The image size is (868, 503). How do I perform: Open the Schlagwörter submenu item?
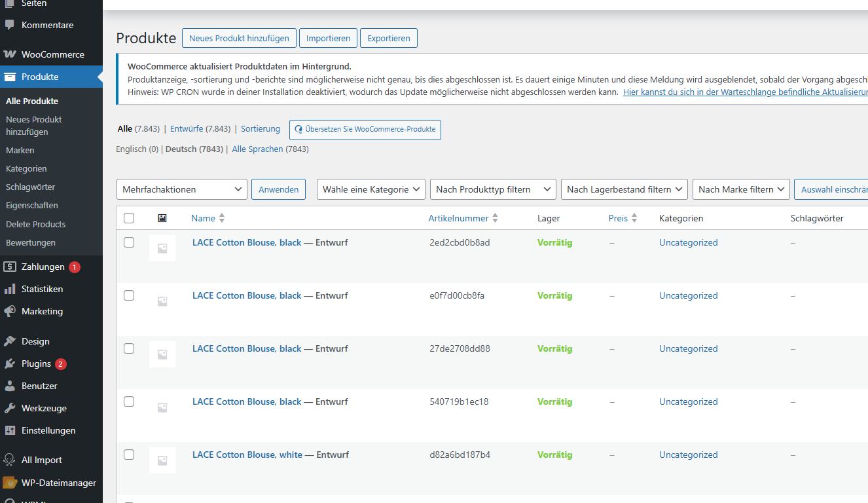point(30,187)
